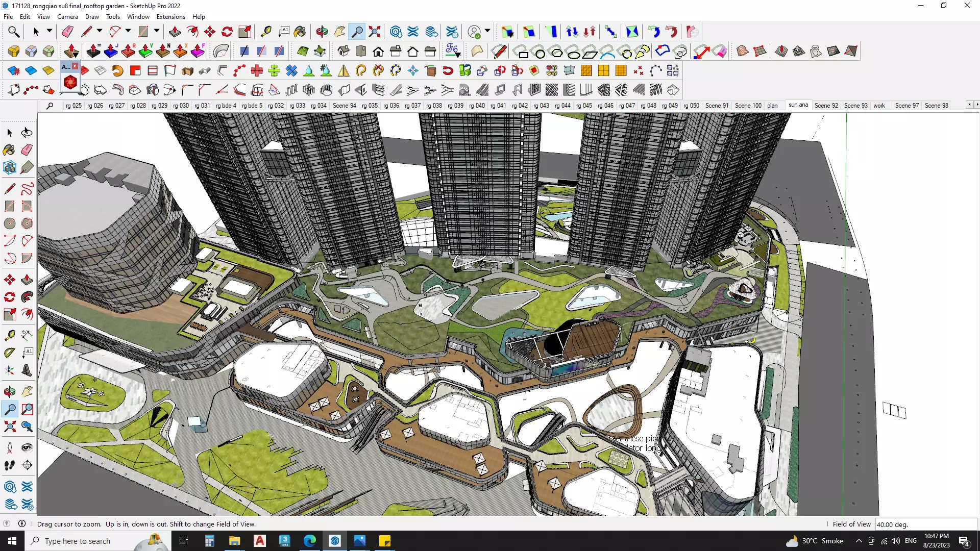Screen dimensions: 980x551
Task: Expand the Line tool dropdown arrow
Action: [x=100, y=31]
